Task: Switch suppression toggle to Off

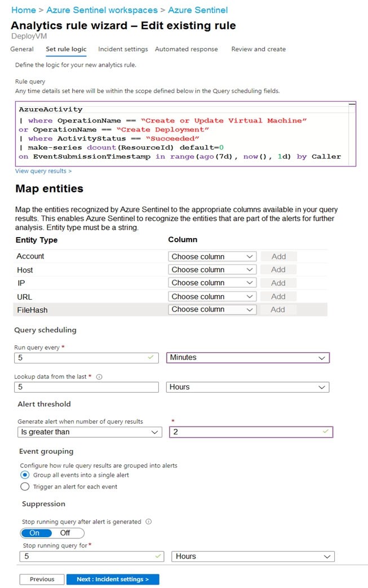Action: click(x=65, y=533)
